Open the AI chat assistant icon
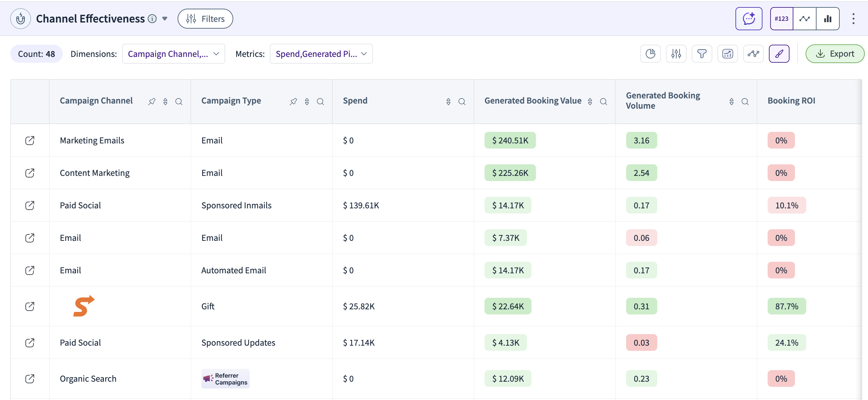The height and width of the screenshot is (400, 868). 748,19
